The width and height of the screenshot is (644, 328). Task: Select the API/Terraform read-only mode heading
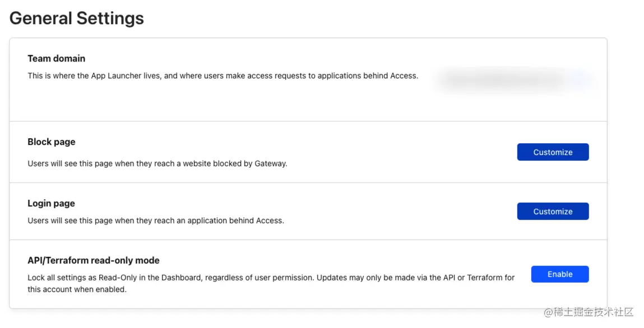click(93, 260)
